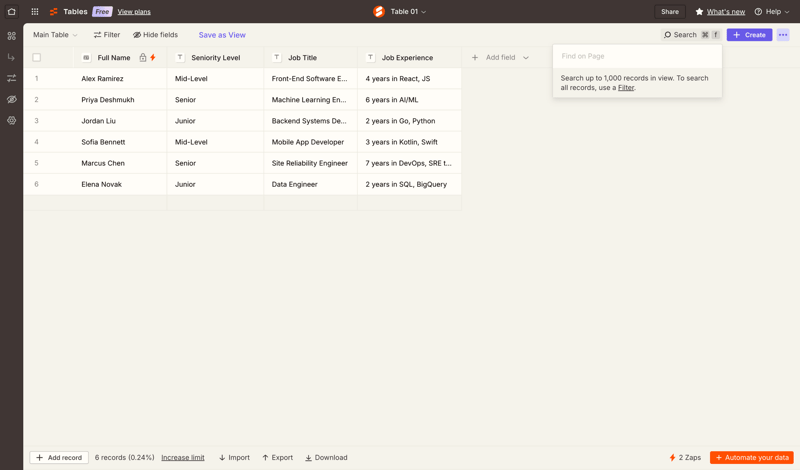Select the 2 years in SQL, BigQuery cell

click(409, 184)
